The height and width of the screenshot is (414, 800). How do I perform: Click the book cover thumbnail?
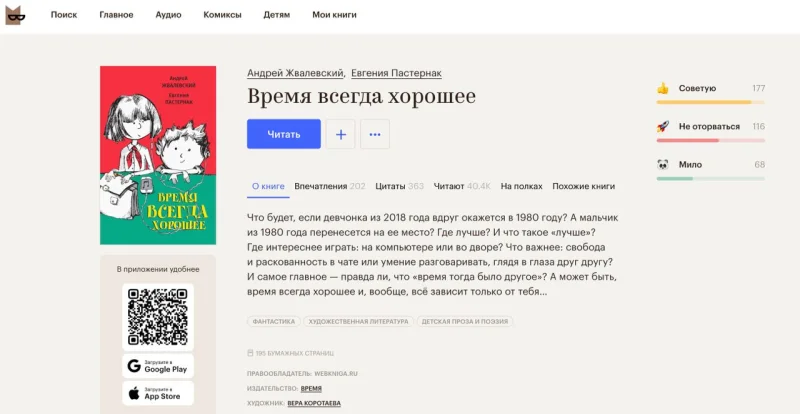click(x=158, y=155)
